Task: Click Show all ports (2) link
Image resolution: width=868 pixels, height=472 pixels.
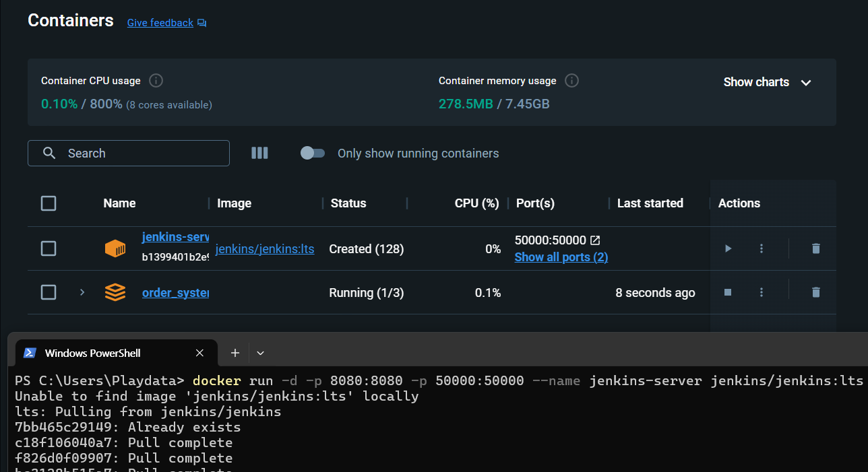Action: coord(561,257)
